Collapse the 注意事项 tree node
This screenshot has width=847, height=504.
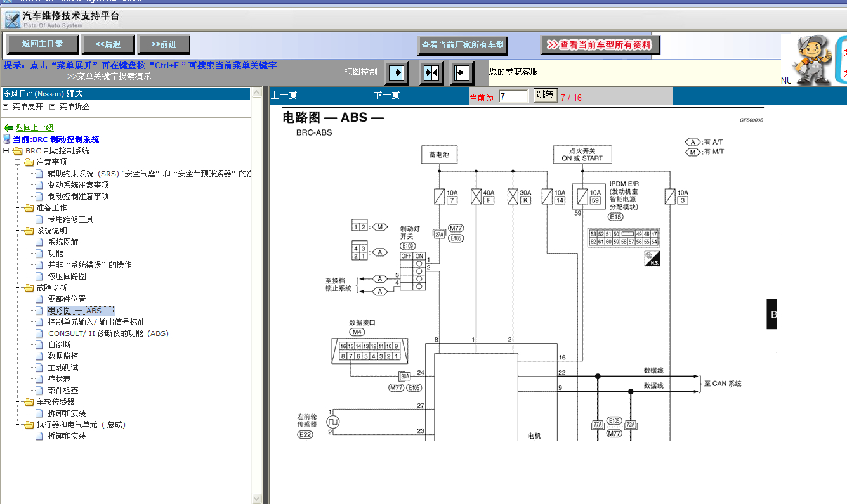pyautogui.click(x=18, y=162)
